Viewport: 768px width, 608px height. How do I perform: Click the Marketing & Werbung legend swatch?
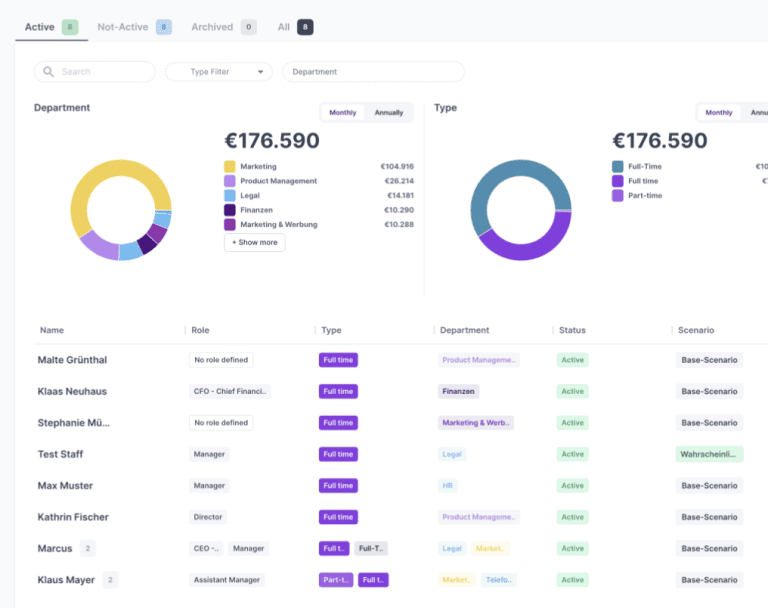tap(230, 224)
